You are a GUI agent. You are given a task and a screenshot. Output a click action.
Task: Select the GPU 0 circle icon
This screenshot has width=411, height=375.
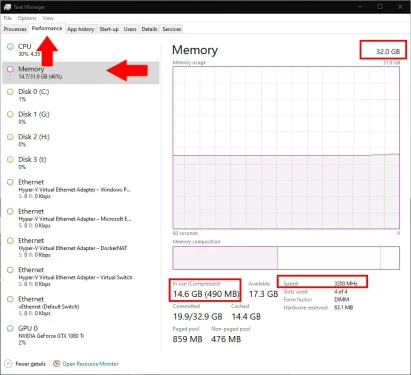pos(10,328)
